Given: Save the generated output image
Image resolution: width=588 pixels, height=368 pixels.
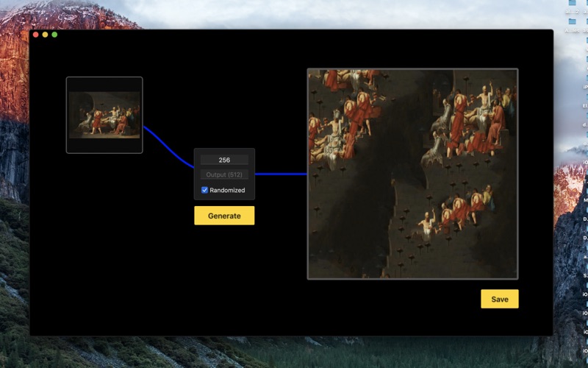Looking at the screenshot, I should 500,299.
